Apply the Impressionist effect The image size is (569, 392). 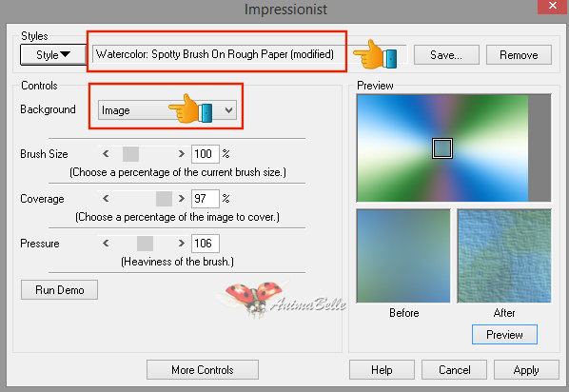(x=526, y=370)
